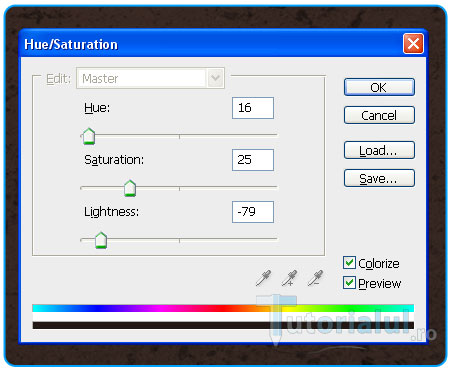
Task: Click the Lightness value field
Action: (253, 212)
